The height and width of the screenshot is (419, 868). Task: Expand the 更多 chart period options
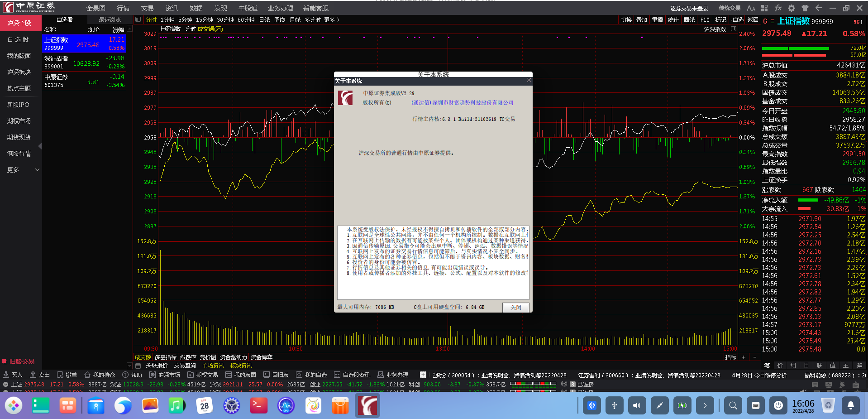pos(331,20)
